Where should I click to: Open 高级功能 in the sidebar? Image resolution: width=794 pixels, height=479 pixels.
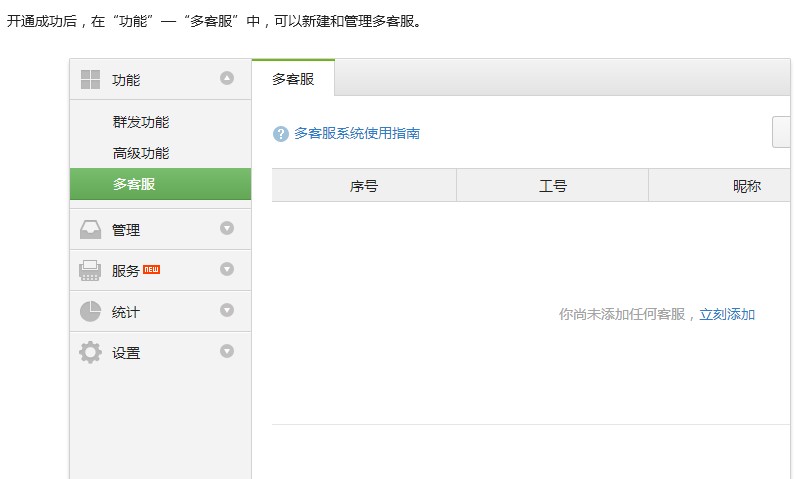click(x=141, y=153)
